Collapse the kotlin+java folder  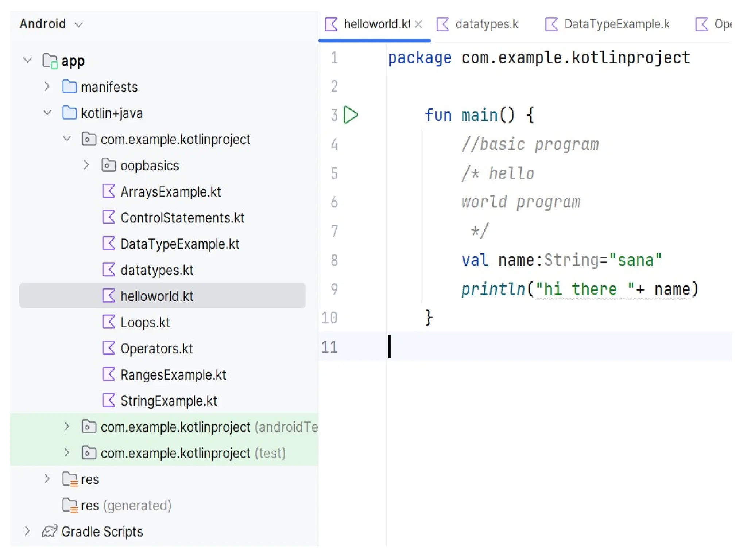coord(47,113)
